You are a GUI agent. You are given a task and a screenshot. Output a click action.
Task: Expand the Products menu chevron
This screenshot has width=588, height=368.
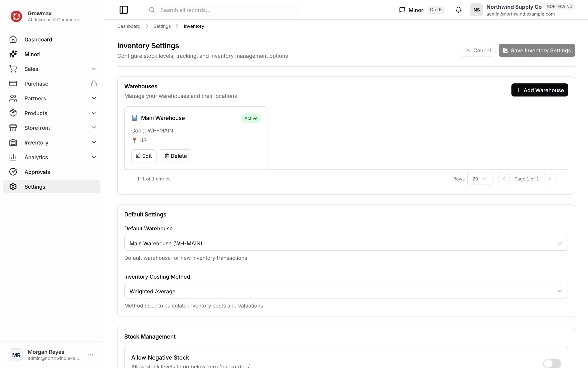pos(94,113)
